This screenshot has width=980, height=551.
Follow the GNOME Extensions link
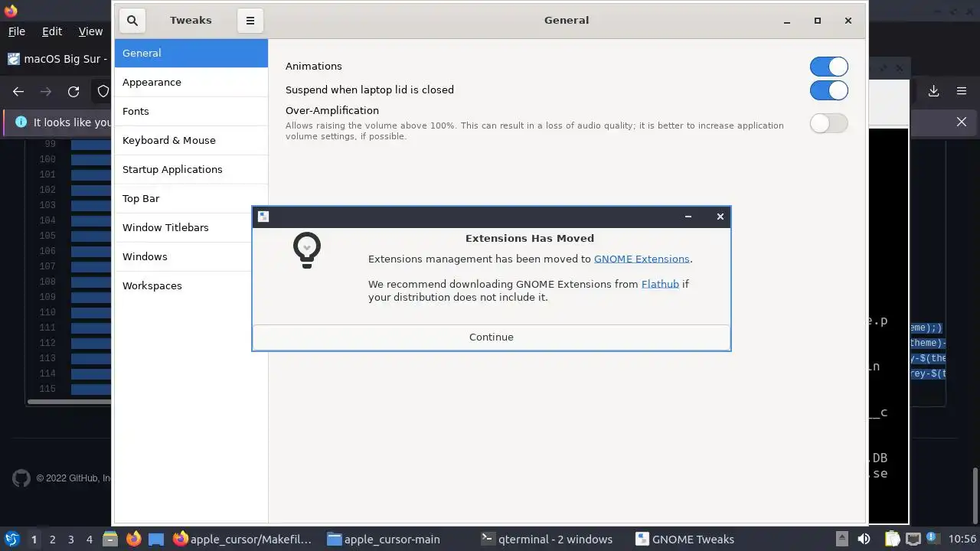coord(642,259)
